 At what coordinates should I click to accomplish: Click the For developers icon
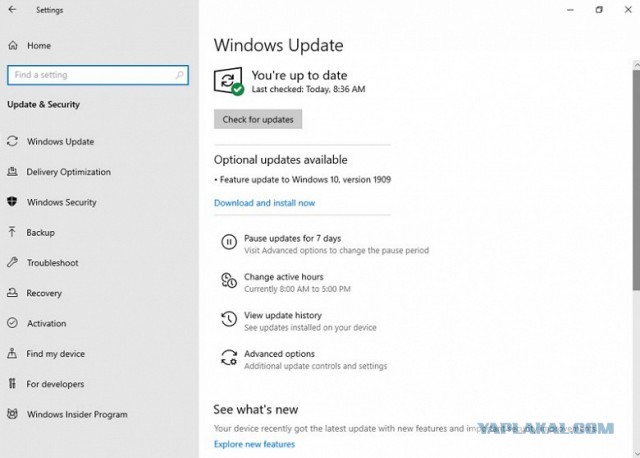12,383
